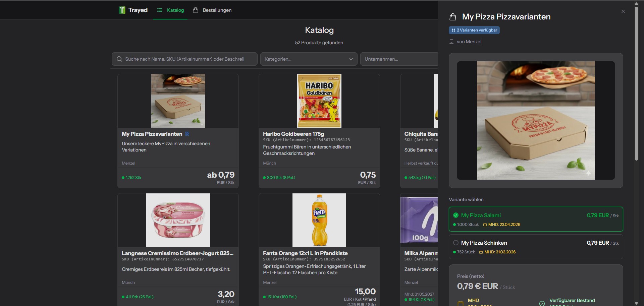Click the Kategorien dropdown chevron arrow
The height and width of the screenshot is (306, 644).
tap(351, 59)
